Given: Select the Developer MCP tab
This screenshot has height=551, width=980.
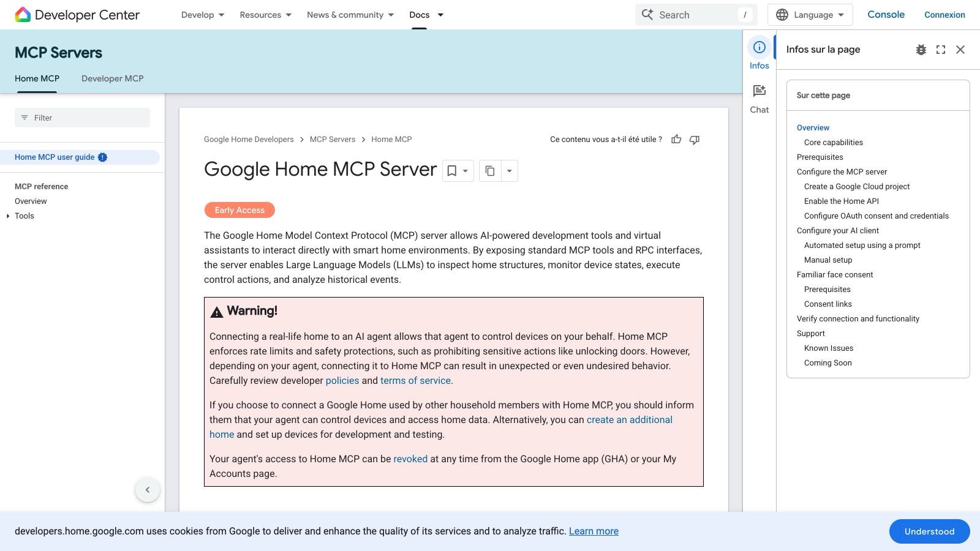Looking at the screenshot, I should coord(113,78).
